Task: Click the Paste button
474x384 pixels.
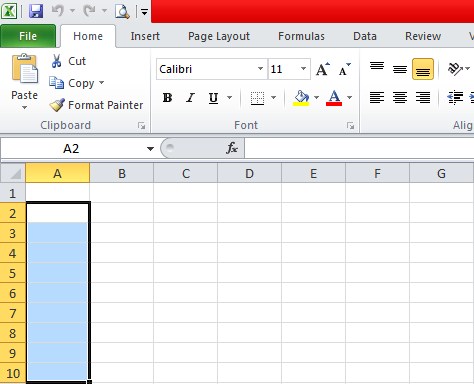Action: tap(24, 82)
